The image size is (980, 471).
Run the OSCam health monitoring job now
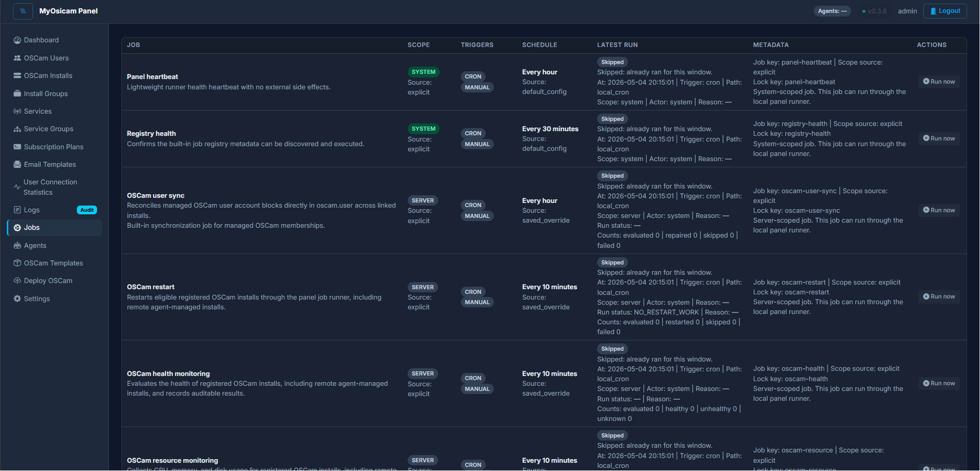click(939, 383)
